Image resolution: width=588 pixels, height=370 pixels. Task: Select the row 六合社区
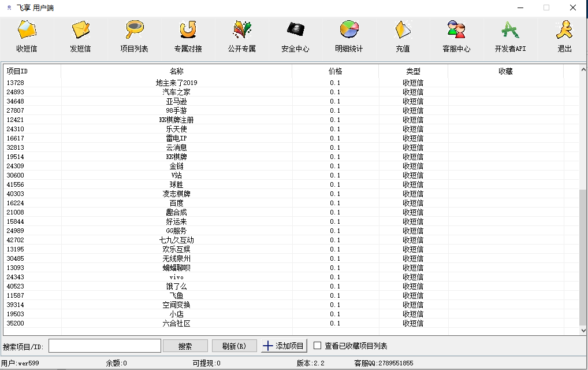pos(291,324)
